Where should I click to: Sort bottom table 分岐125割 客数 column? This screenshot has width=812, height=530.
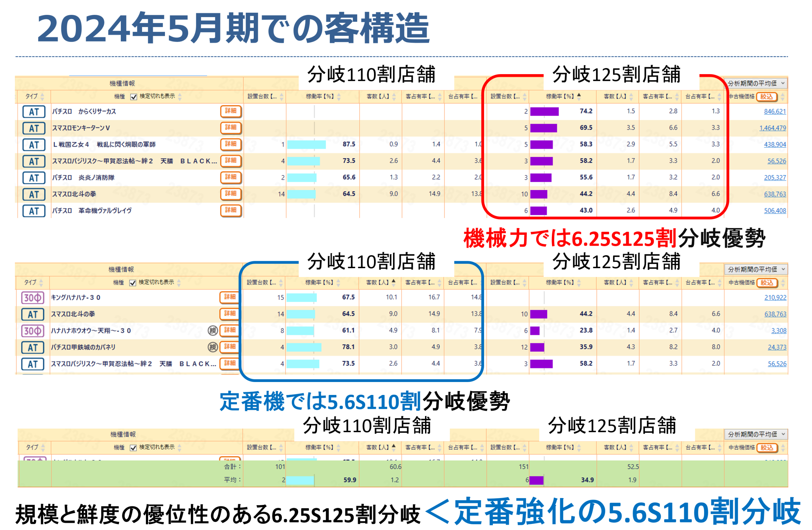point(631,448)
